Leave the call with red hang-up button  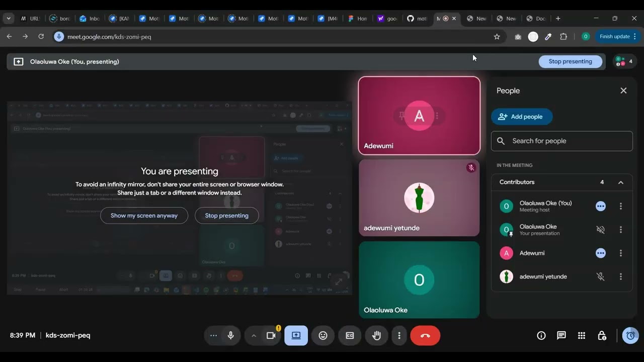pos(425,335)
